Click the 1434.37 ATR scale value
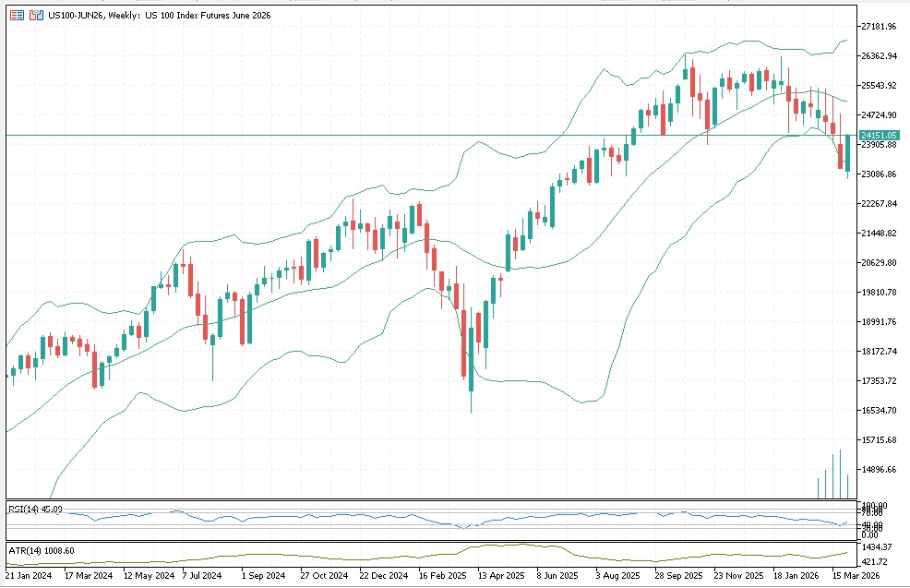This screenshot has height=588, width=910. [877, 549]
